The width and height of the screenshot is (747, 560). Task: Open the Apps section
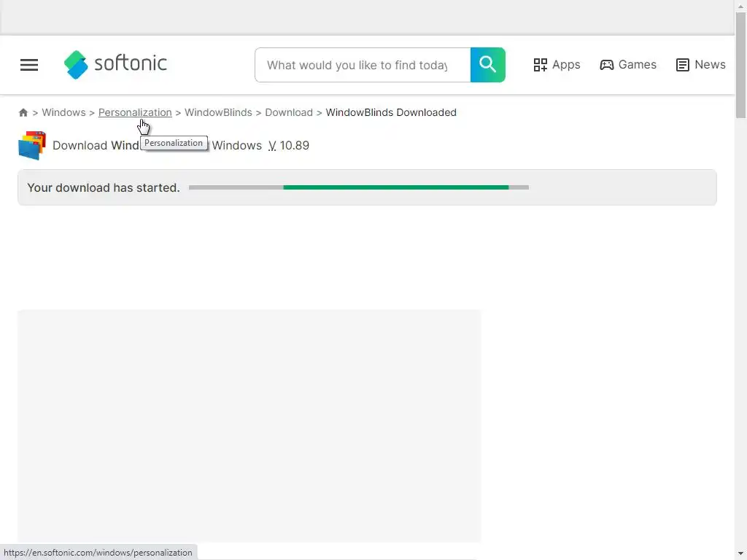coord(557,65)
